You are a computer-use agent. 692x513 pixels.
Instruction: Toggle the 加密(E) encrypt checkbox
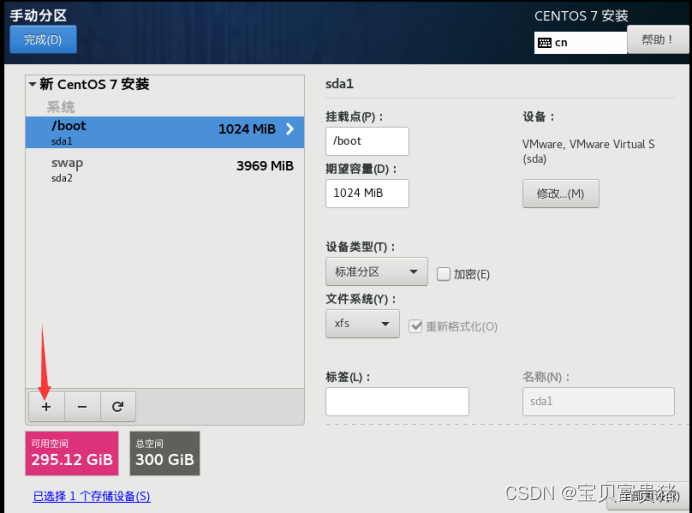pyautogui.click(x=443, y=274)
